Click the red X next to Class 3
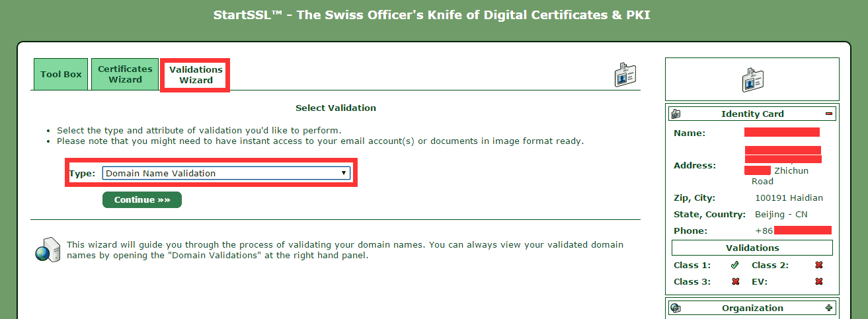The width and height of the screenshot is (868, 319). [734, 281]
